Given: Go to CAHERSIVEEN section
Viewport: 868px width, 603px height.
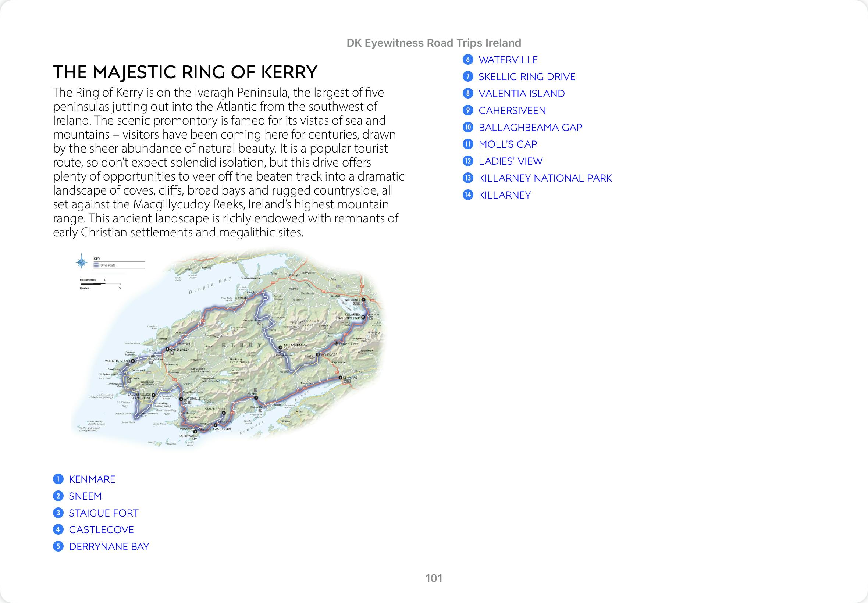Looking at the screenshot, I should coord(512,111).
